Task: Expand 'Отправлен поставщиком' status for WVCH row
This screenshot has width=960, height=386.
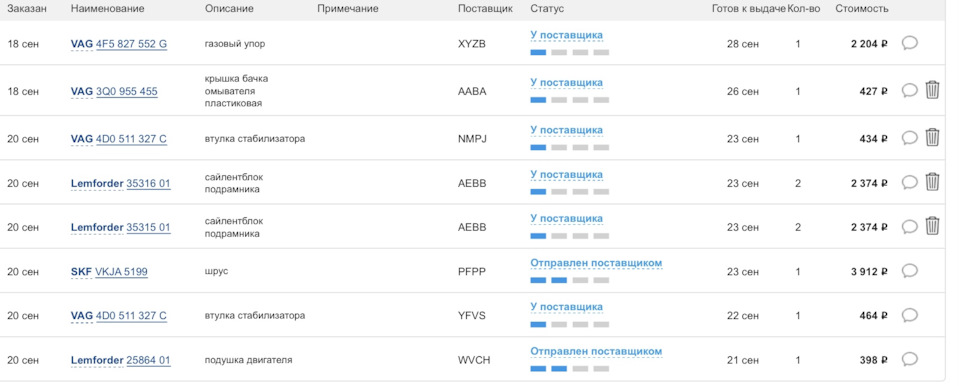Action: point(596,352)
